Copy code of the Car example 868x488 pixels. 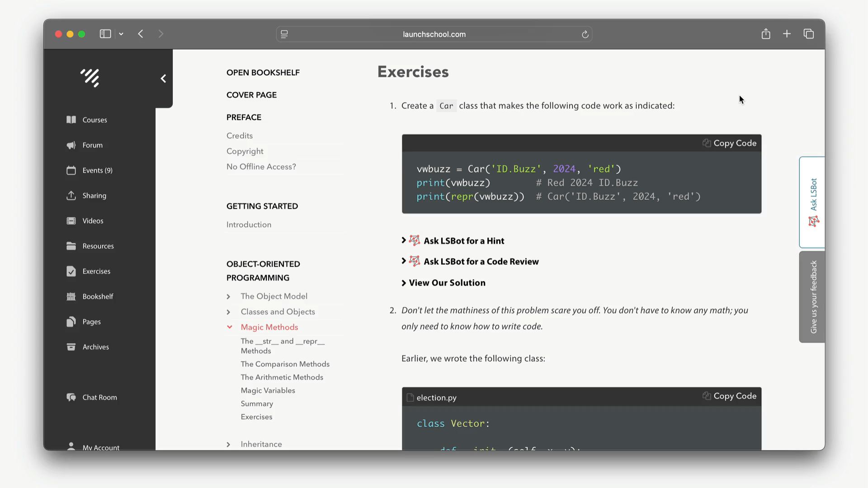click(x=729, y=143)
